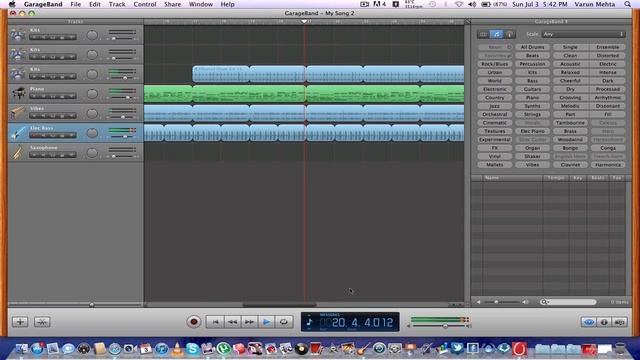Open the VLC cone icon in Dock
Image resolution: width=640 pixels, height=360 pixels.
[177, 348]
